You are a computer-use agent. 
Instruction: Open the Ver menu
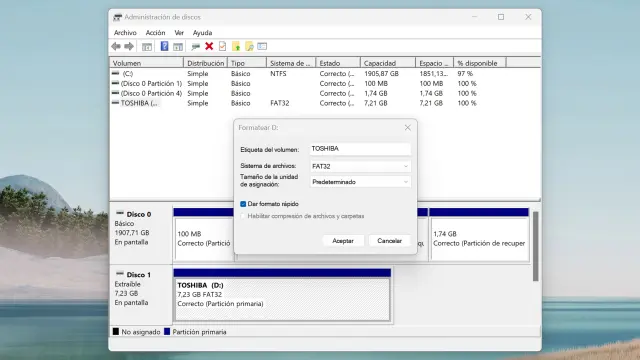(x=179, y=33)
